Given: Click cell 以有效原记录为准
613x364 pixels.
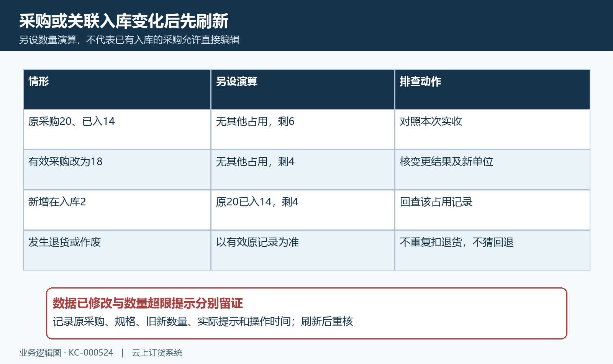Looking at the screenshot, I should [x=303, y=250].
